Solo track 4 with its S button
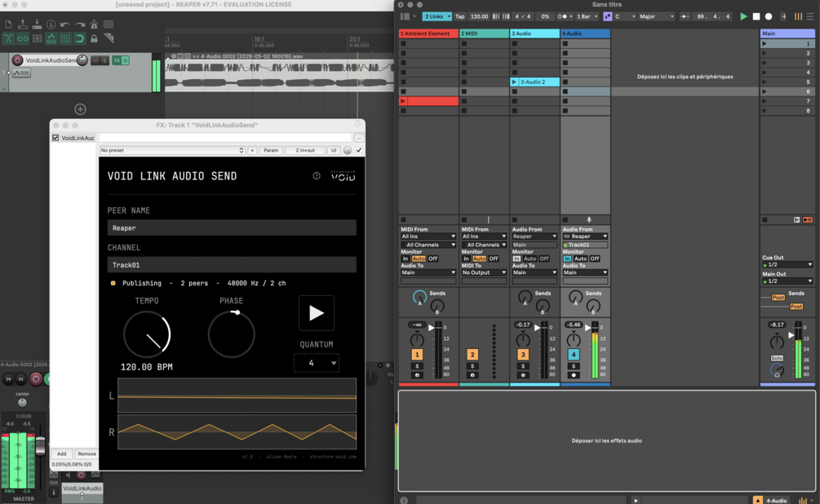 pos(573,366)
